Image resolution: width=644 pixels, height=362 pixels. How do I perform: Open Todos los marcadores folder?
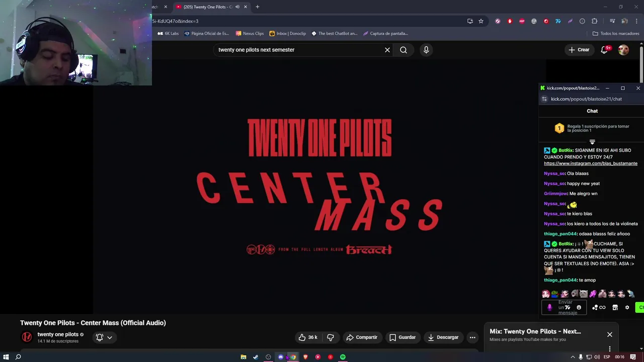616,34
